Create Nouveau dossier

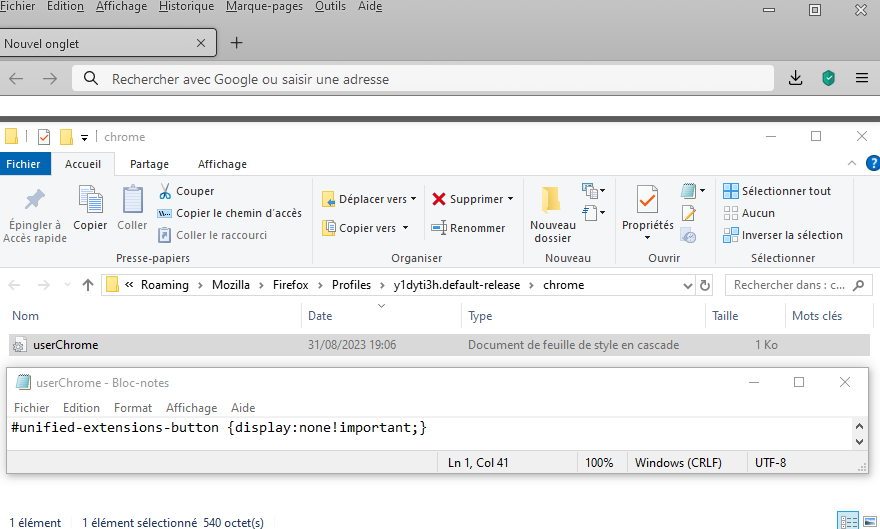[x=553, y=215]
